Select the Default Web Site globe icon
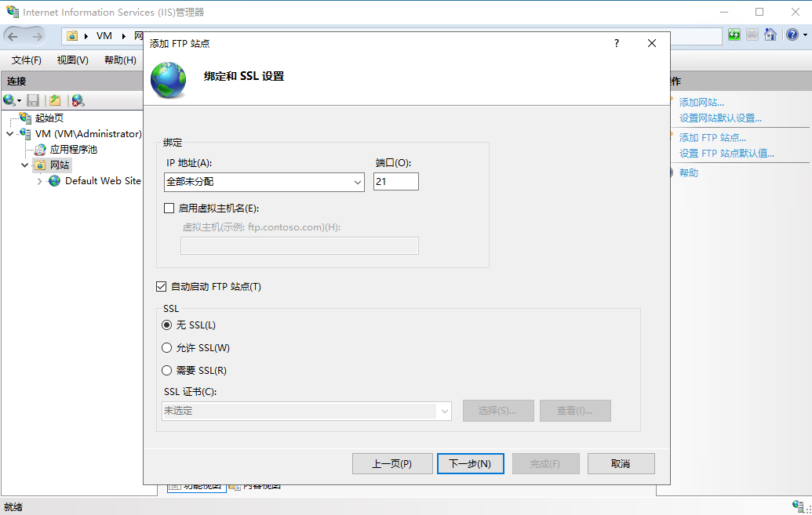Screen dimensions: 812x515 click(53, 180)
